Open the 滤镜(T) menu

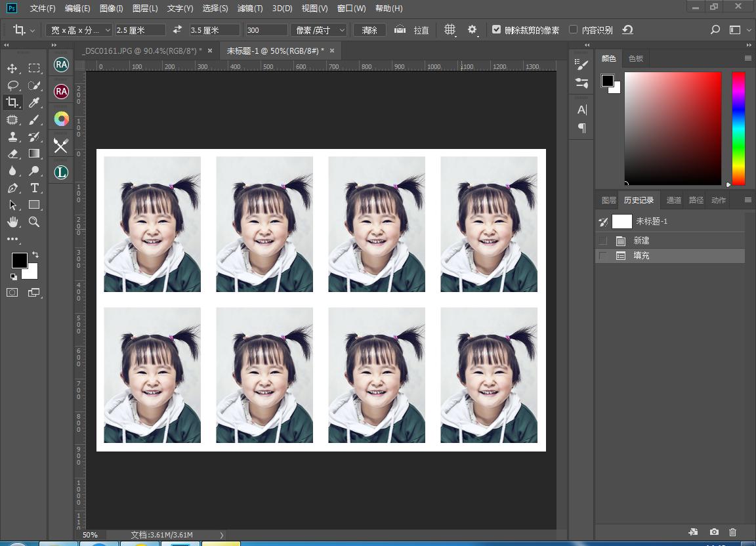249,9
